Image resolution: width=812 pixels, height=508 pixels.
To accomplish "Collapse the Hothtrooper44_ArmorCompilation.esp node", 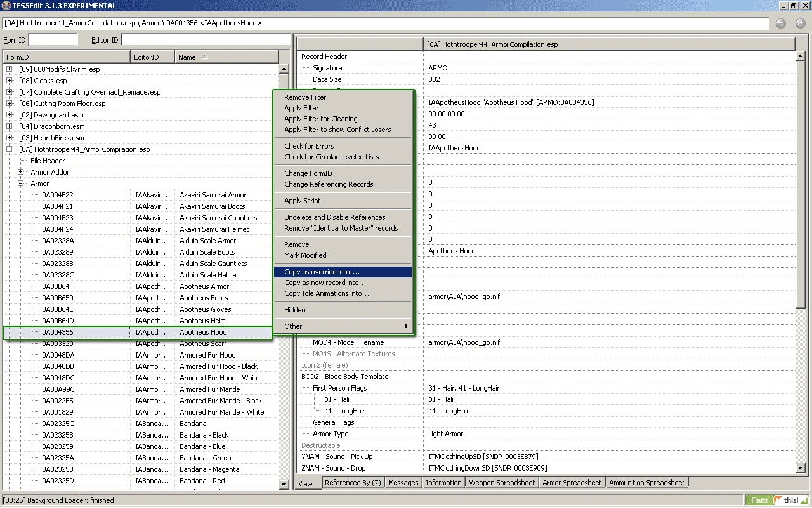I will [x=10, y=149].
